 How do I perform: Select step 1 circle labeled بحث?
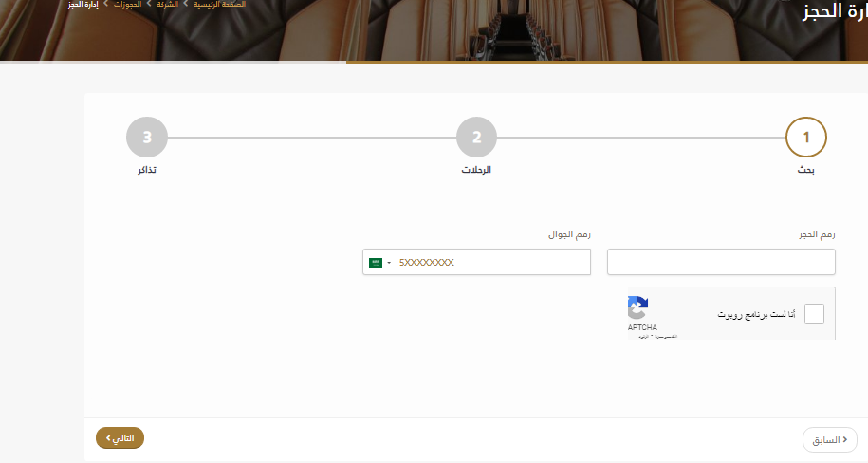tap(806, 138)
